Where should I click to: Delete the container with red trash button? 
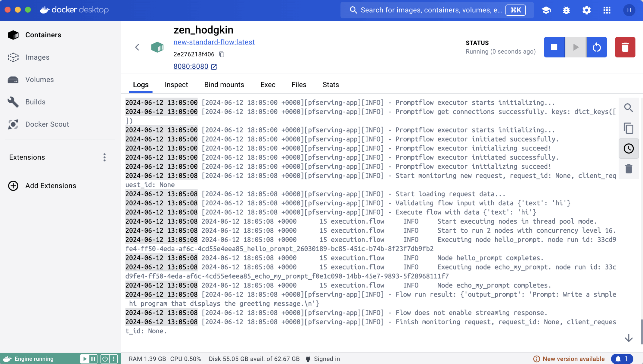[x=625, y=47]
